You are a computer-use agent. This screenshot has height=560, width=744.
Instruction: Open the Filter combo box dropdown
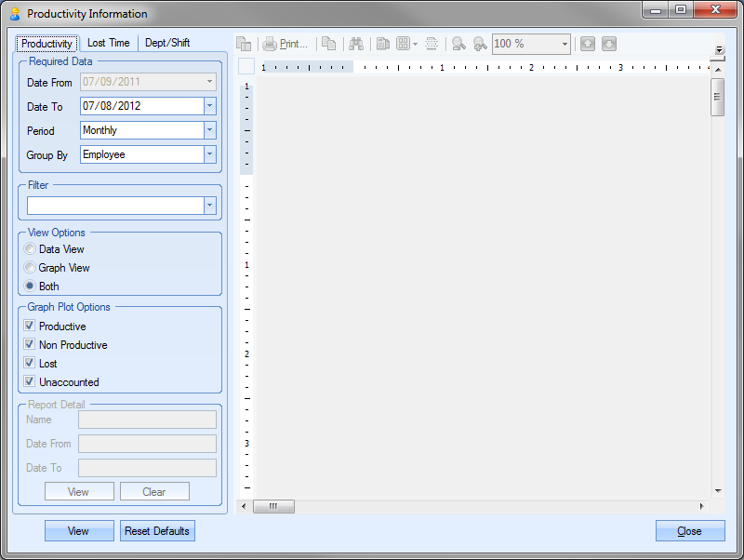(x=209, y=206)
